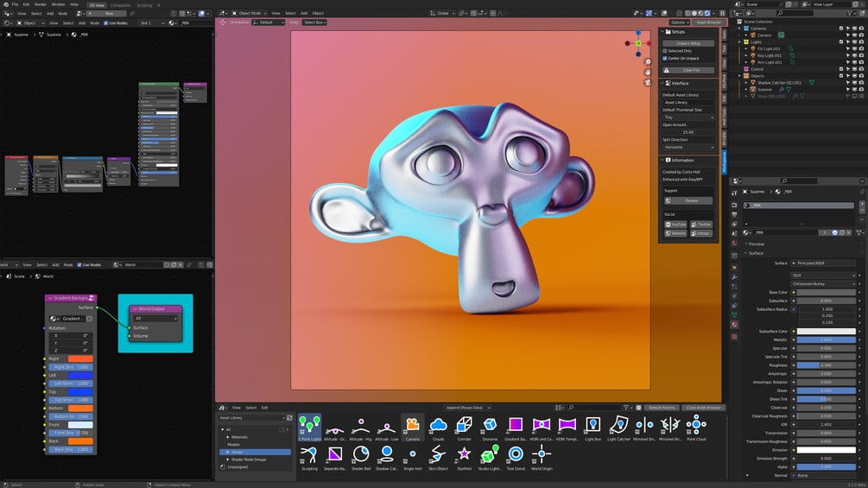Toggle render visibility of Key Light.001

pos(861,55)
